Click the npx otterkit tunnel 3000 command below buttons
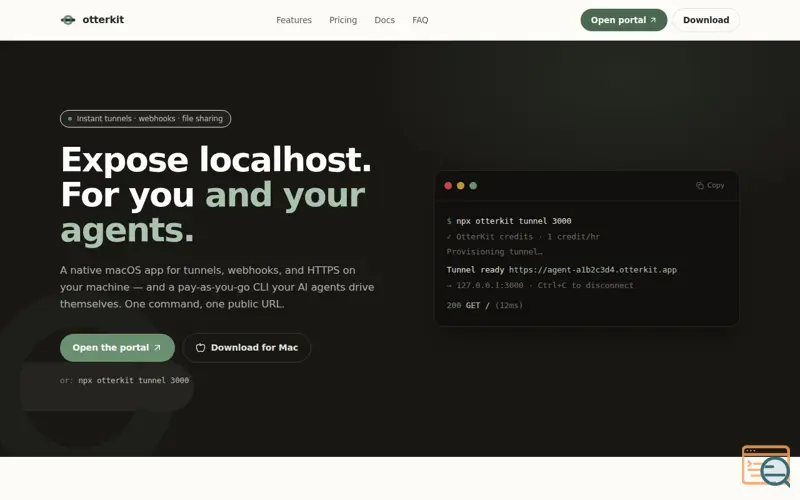The width and height of the screenshot is (800, 500). [133, 380]
